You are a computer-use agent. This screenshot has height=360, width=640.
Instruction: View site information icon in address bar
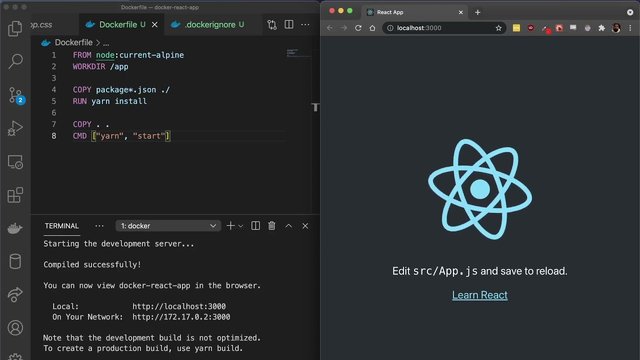click(390, 28)
